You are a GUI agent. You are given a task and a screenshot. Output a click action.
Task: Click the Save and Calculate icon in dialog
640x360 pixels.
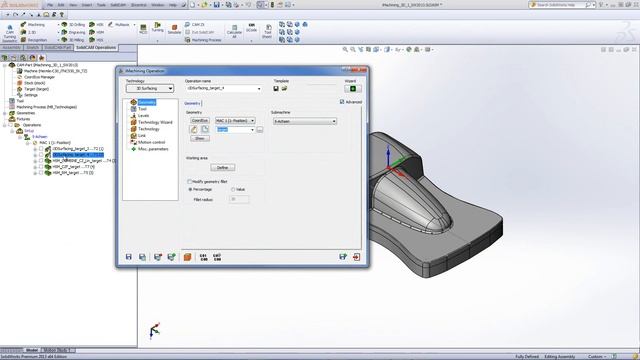point(158,257)
